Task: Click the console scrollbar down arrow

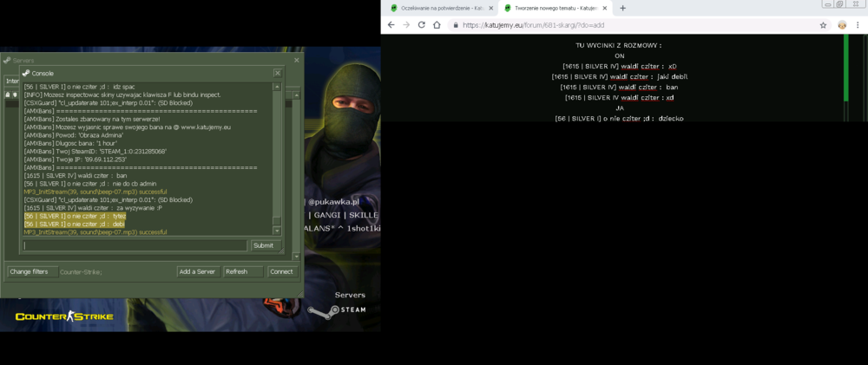Action: (278, 230)
